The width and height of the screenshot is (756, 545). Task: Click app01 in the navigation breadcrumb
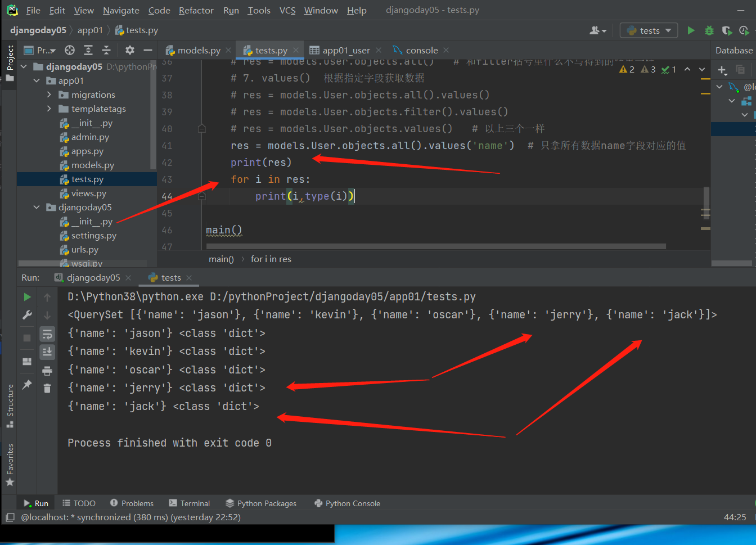pos(90,30)
